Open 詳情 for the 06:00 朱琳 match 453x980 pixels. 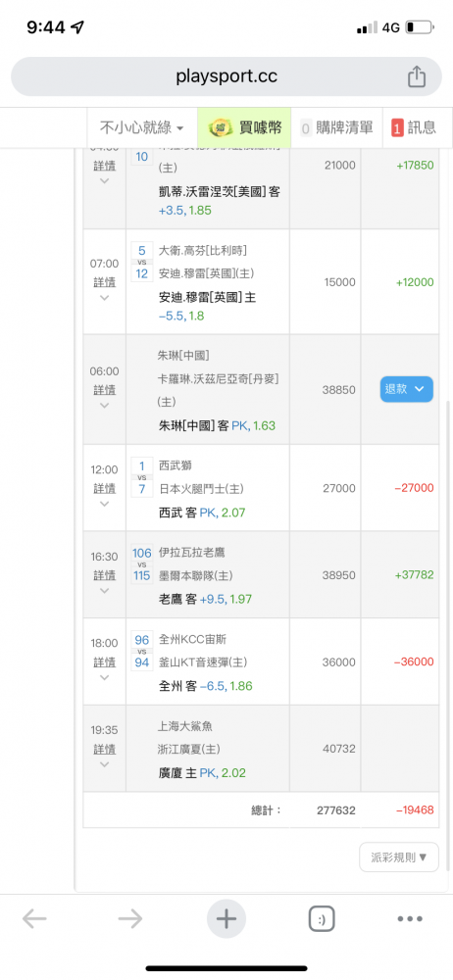coord(105,390)
